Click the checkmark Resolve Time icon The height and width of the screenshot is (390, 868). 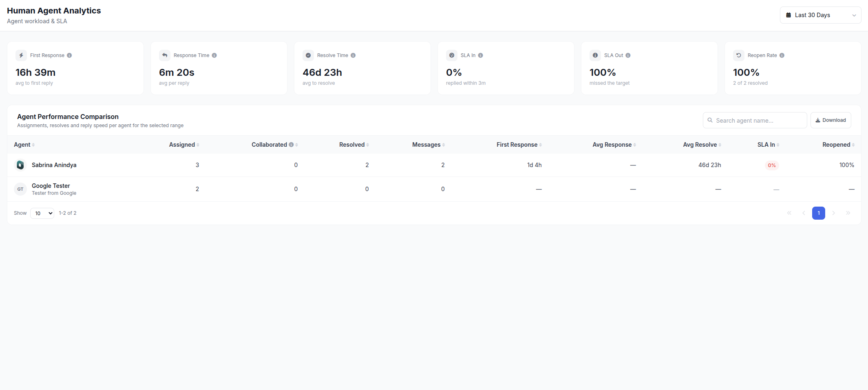coord(308,55)
